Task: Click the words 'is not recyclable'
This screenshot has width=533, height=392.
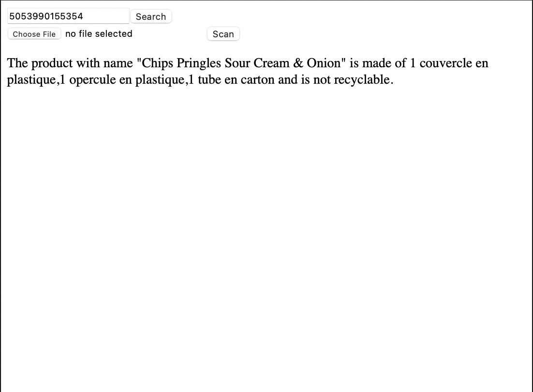Action: (345, 79)
